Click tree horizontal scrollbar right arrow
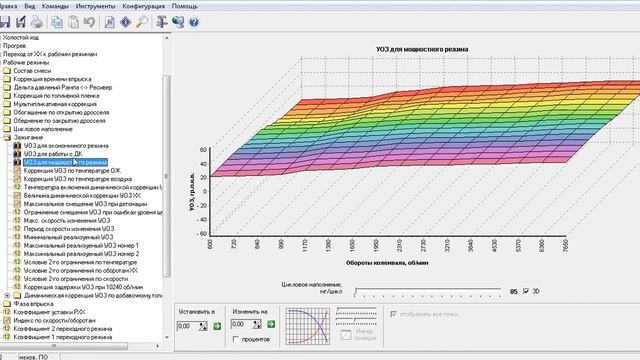640x360 pixels. [x=158, y=346]
